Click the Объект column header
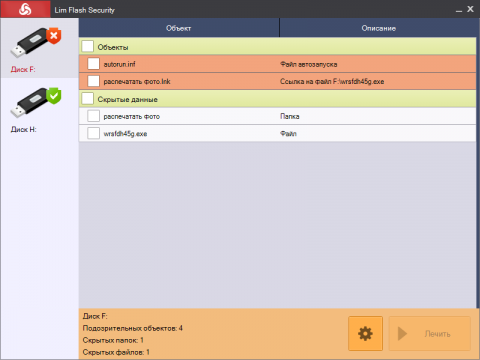 tap(179, 28)
